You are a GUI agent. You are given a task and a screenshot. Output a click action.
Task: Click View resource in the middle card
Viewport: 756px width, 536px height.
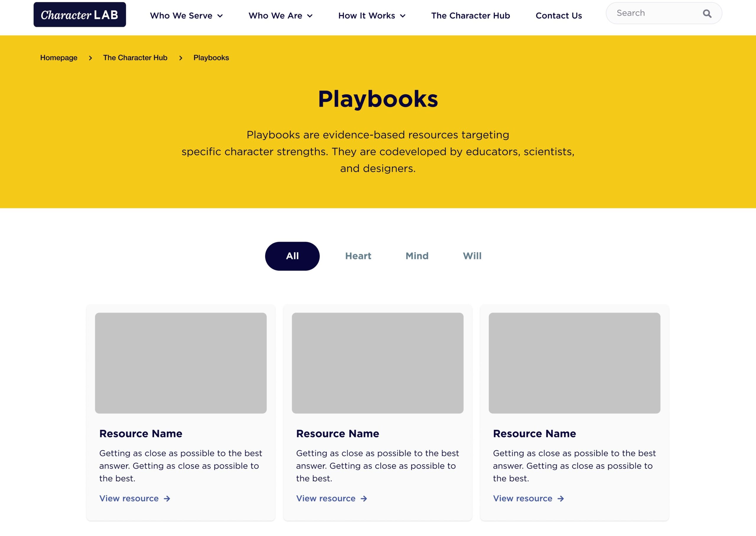tap(332, 498)
